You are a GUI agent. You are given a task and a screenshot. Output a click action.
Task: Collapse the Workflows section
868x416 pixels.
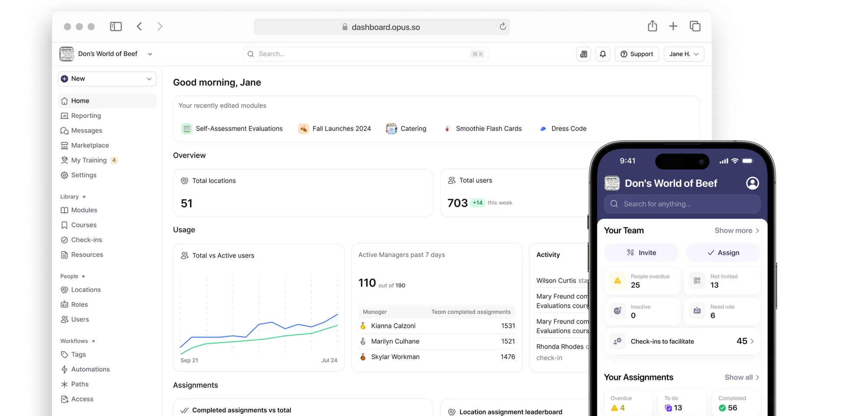coord(78,341)
